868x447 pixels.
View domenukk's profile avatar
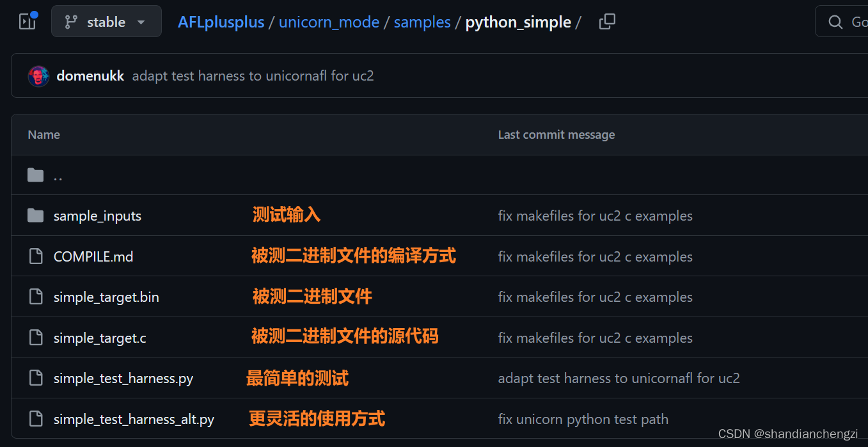38,75
